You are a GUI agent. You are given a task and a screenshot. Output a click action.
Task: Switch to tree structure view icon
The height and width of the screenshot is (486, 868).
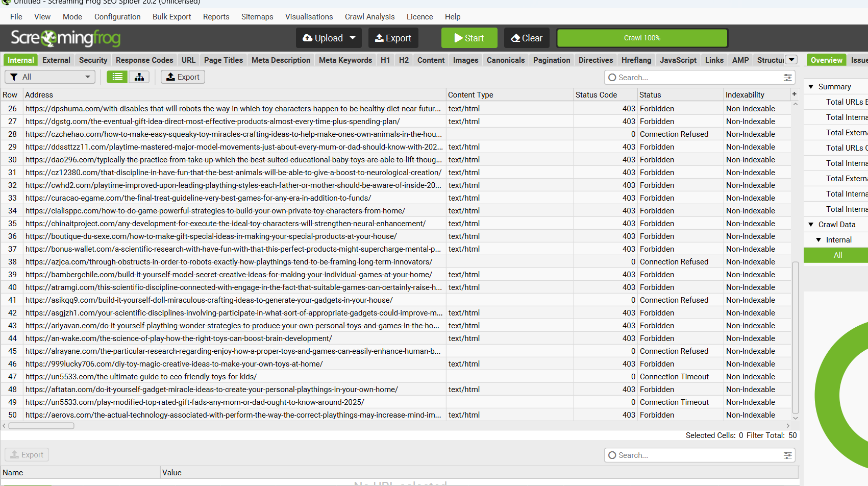pyautogui.click(x=139, y=77)
